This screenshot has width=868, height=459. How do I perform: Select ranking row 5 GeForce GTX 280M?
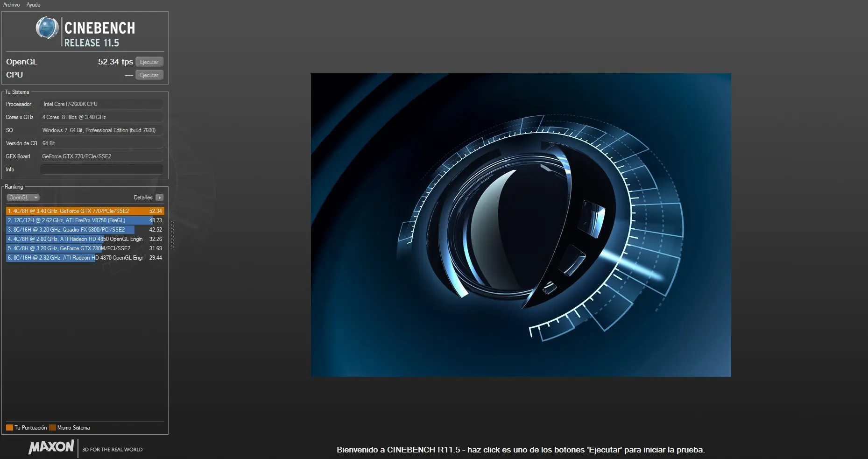point(85,248)
